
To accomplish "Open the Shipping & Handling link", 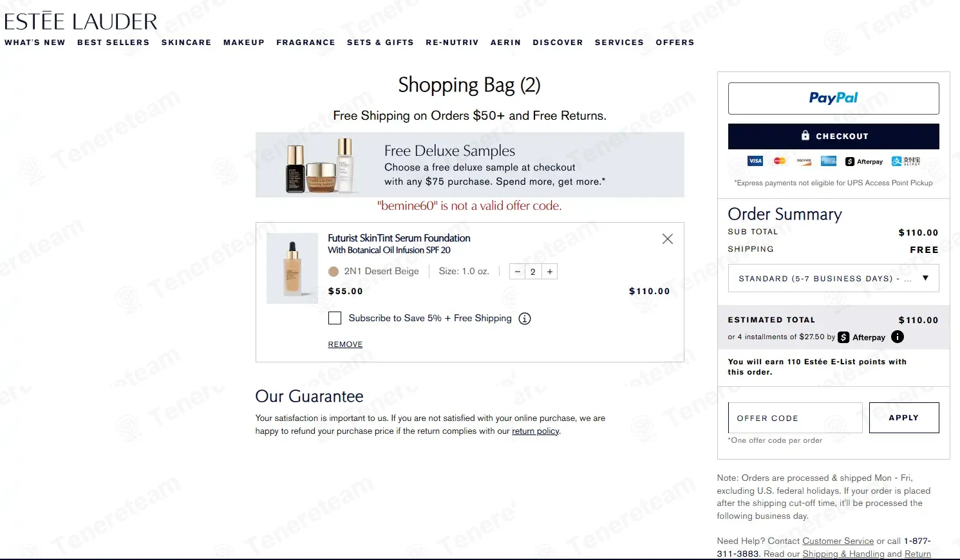I will click(843, 554).
